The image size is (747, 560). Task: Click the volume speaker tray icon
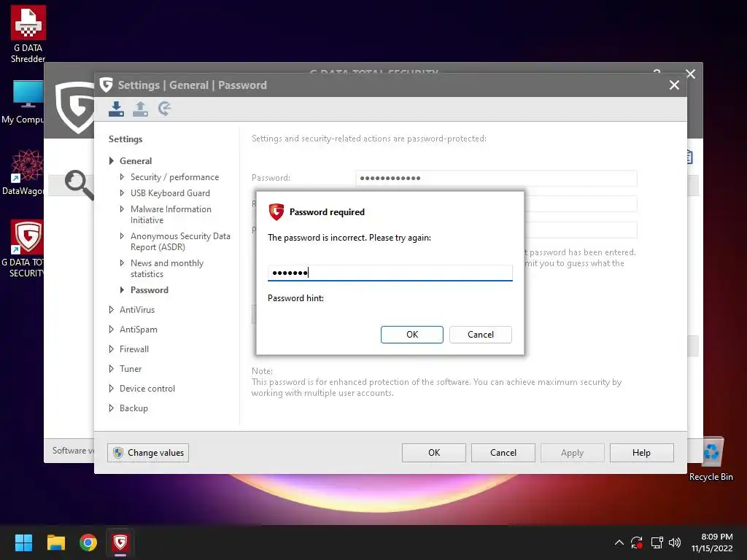[x=675, y=542]
